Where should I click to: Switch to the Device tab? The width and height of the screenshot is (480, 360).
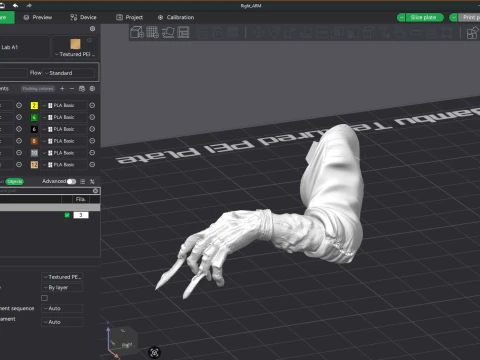(83, 17)
